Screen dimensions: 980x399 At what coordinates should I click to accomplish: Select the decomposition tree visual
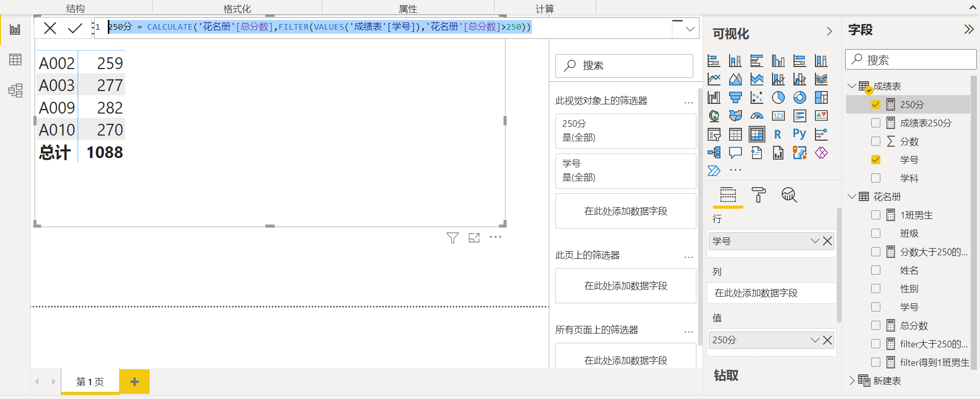tap(714, 152)
